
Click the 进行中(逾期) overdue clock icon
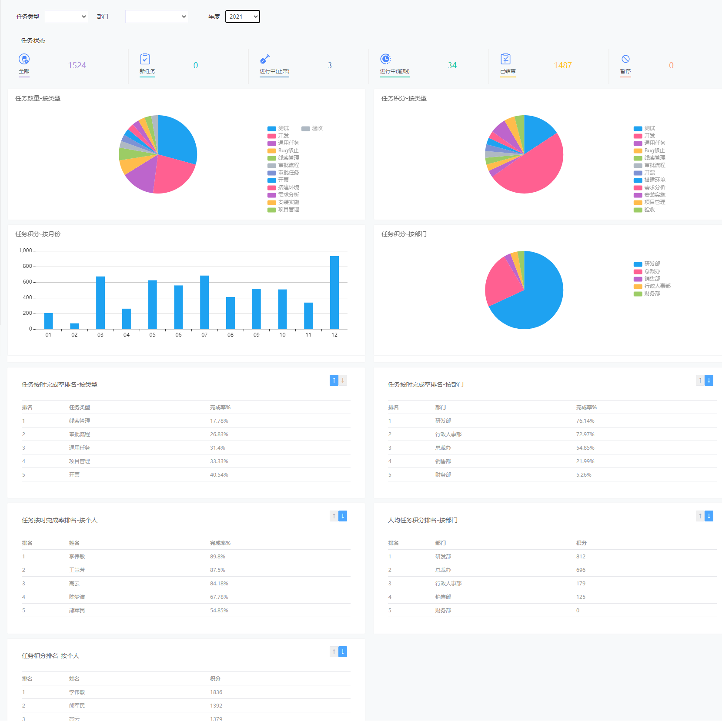coord(385,59)
